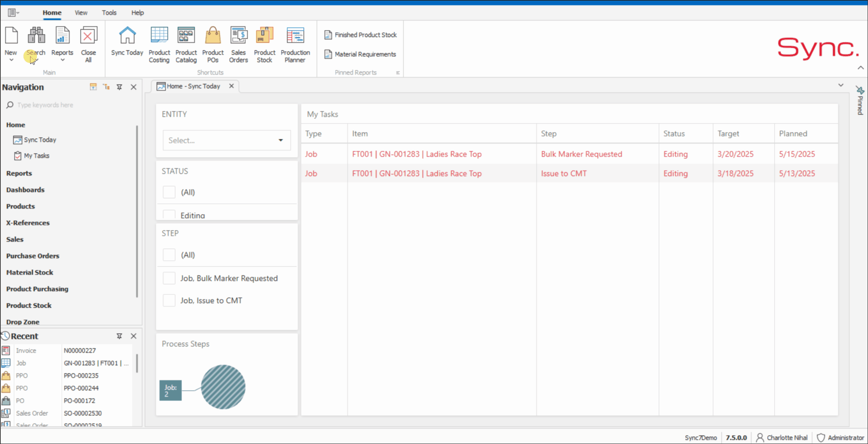Expand the Purchase Orders navigation section
868x444 pixels.
pyautogui.click(x=33, y=256)
